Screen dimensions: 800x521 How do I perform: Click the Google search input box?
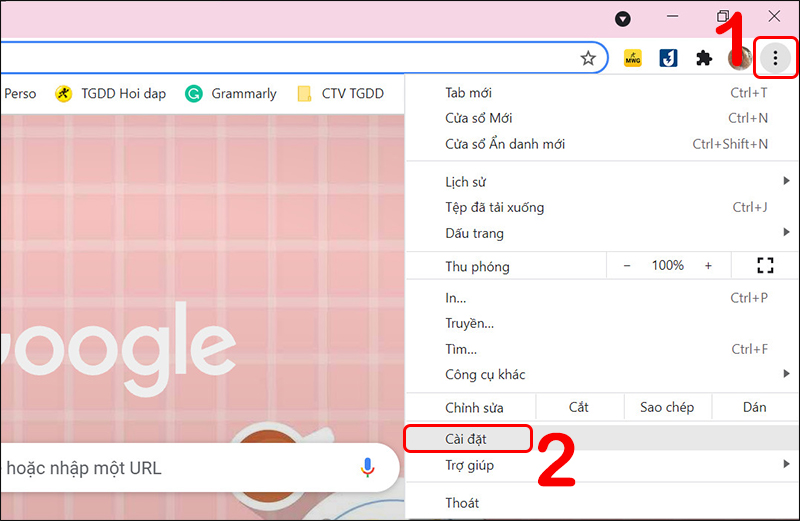(199, 467)
